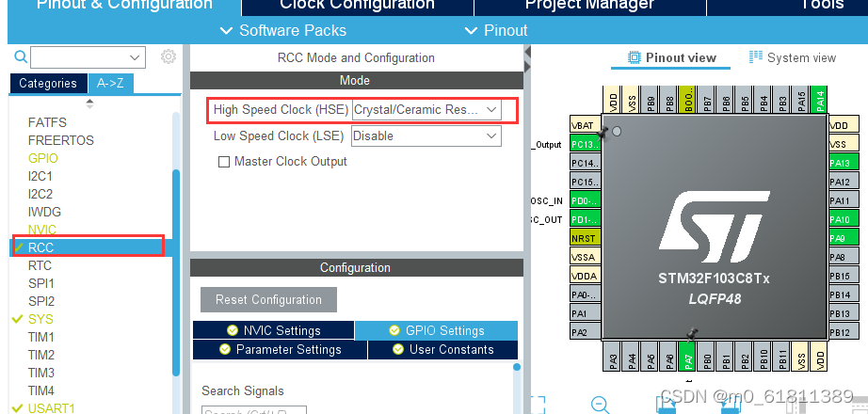The width and height of the screenshot is (868, 414).
Task: Switch to Categories view tab
Action: click(x=48, y=84)
